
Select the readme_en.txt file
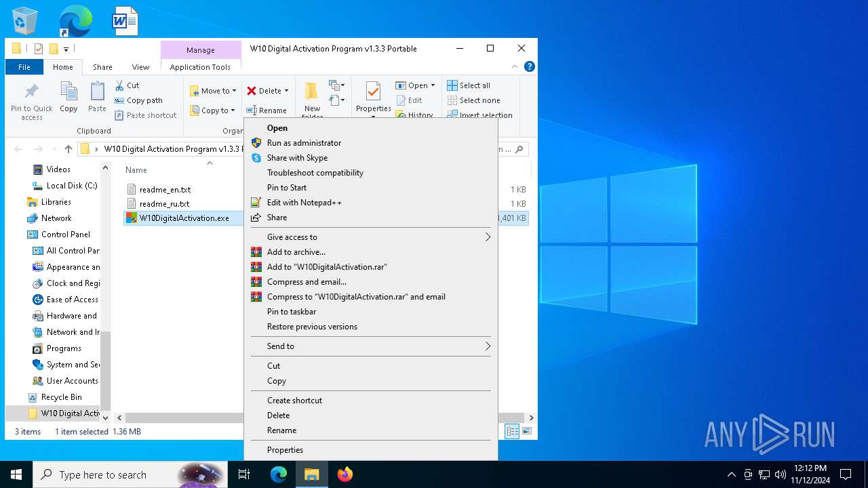click(x=165, y=190)
